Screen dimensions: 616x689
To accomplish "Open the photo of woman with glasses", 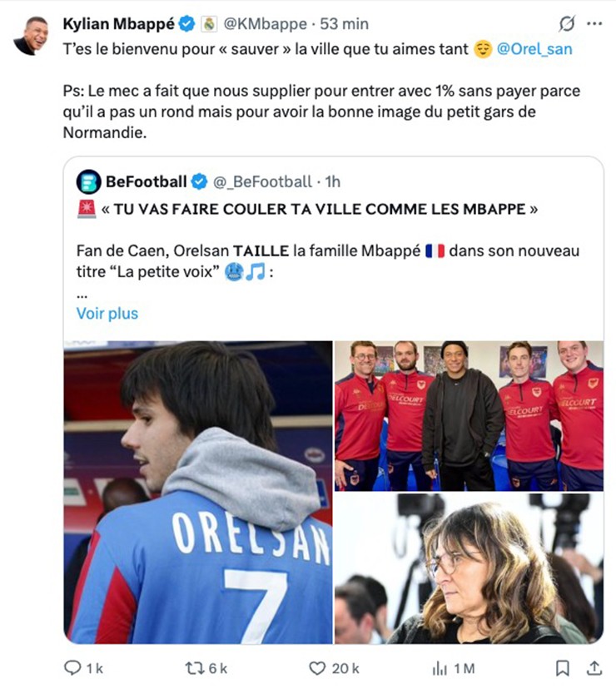I will (469, 568).
